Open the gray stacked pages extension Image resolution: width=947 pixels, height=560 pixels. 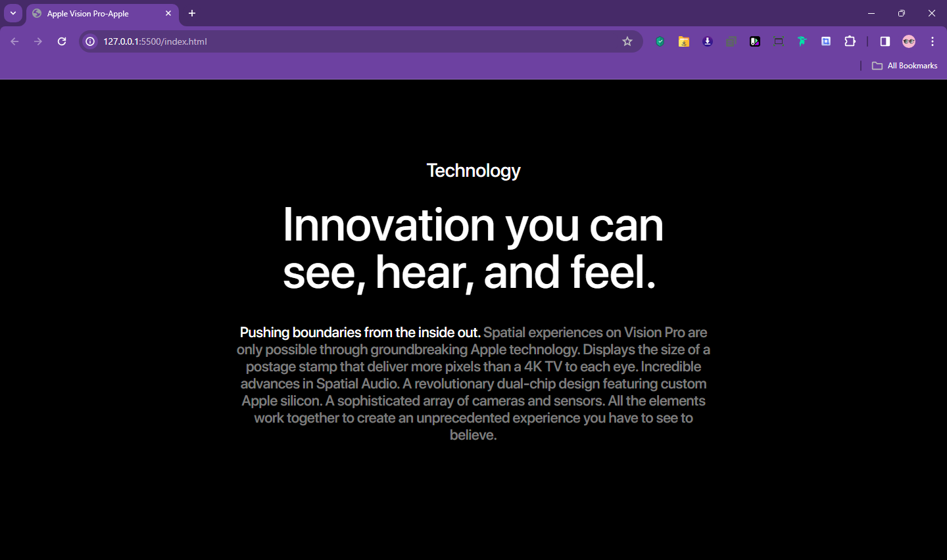click(x=731, y=41)
